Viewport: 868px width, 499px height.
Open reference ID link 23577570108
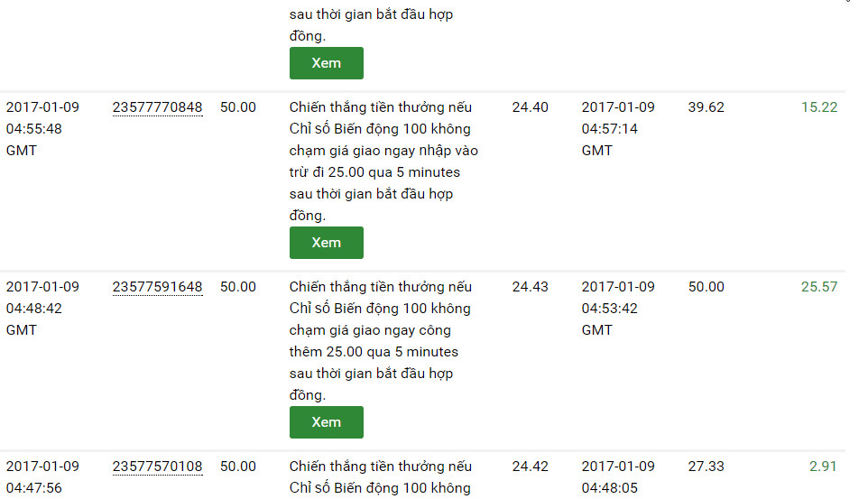coord(157,467)
